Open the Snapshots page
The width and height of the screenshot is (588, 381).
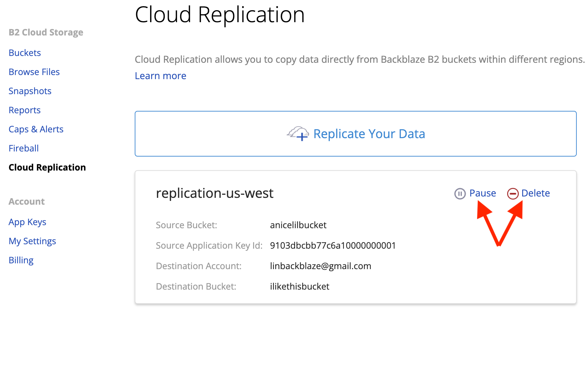(30, 91)
